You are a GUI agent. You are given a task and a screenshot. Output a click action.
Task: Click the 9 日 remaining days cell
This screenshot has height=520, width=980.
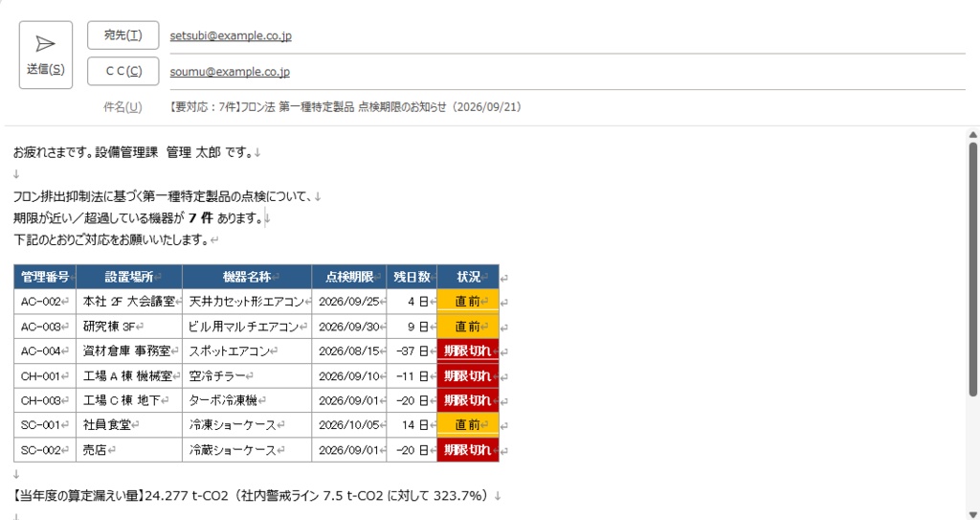[x=412, y=327]
